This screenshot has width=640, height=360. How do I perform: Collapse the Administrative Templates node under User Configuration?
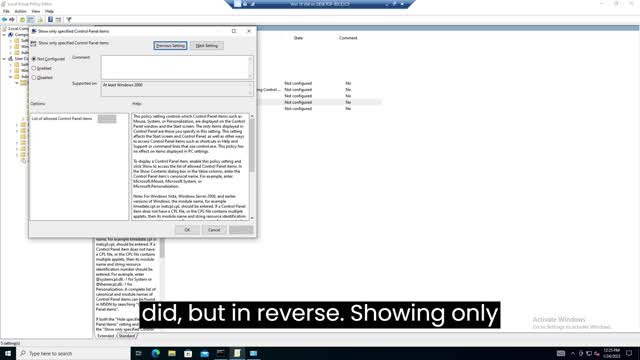(x=11, y=77)
